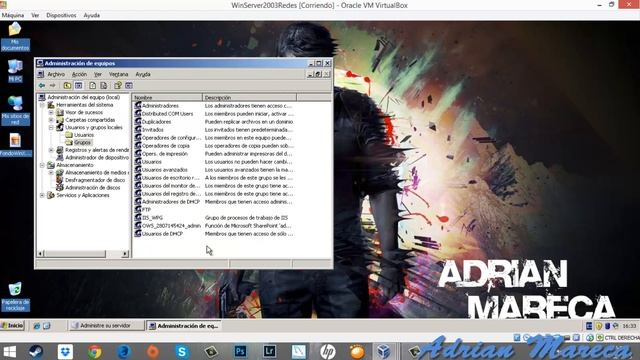This screenshot has width=640, height=360.
Task: Select Usuarios folder in the tree
Action: click(x=84, y=135)
